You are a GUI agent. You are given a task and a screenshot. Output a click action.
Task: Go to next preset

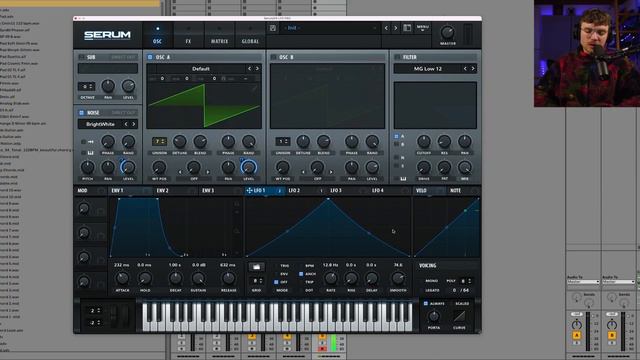(396, 28)
